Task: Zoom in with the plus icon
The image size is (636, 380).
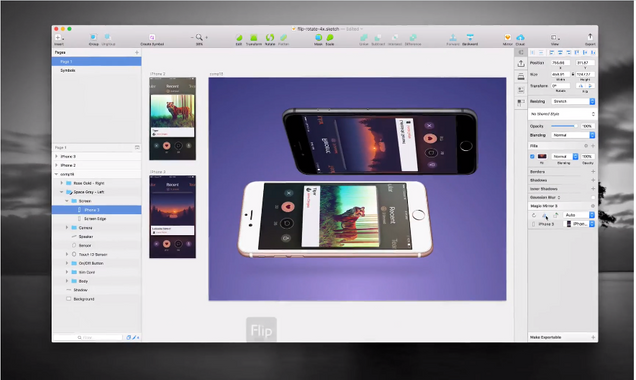Action: (x=206, y=37)
